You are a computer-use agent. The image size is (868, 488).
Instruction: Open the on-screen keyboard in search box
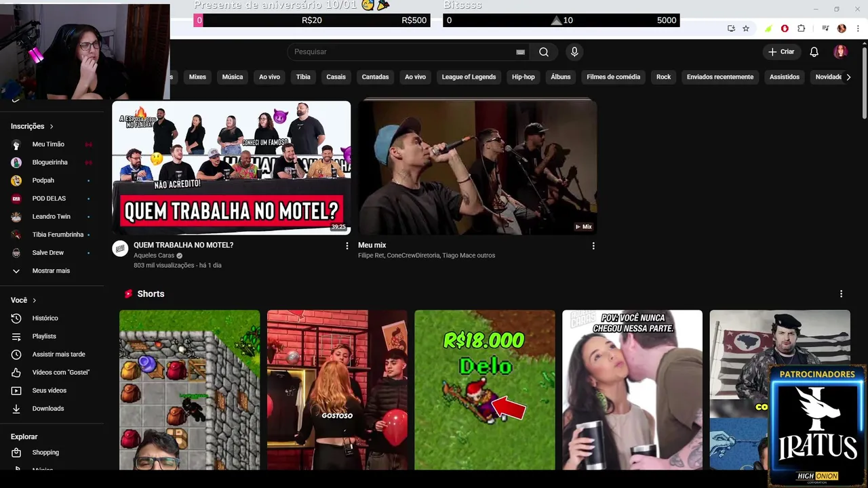pyautogui.click(x=520, y=52)
